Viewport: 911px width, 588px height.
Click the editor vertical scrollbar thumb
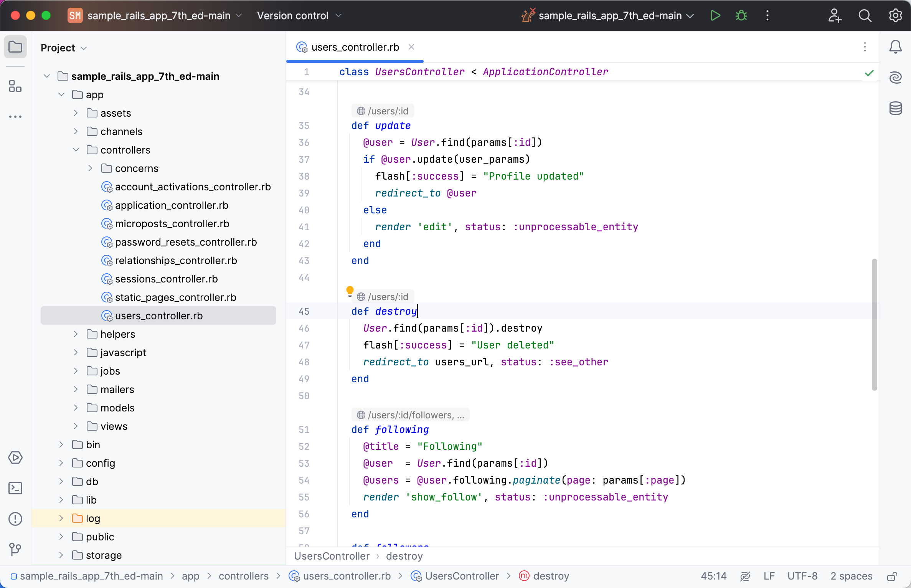(x=874, y=324)
